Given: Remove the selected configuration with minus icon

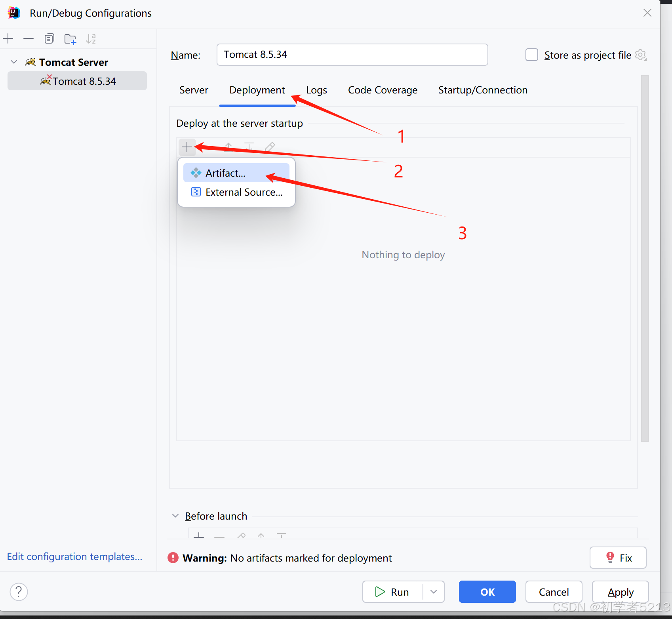Looking at the screenshot, I should coord(29,39).
